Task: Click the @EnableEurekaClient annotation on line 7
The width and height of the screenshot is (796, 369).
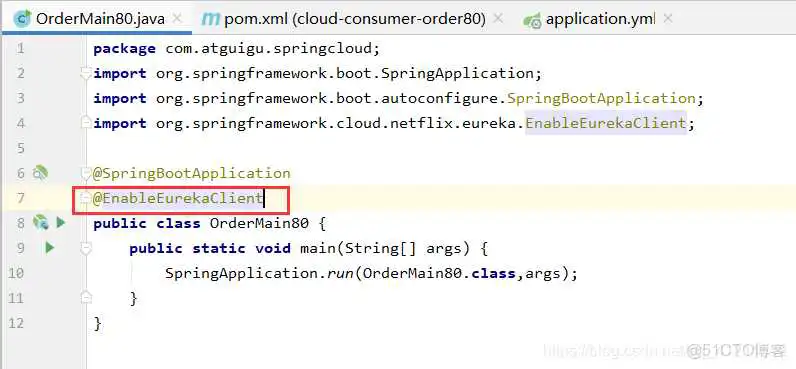Action: [178, 198]
